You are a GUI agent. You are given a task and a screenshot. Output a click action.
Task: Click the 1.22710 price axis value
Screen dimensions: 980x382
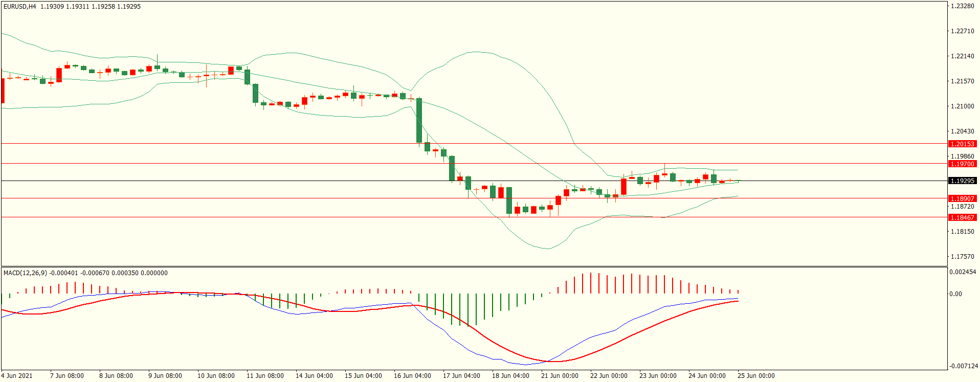(x=962, y=31)
